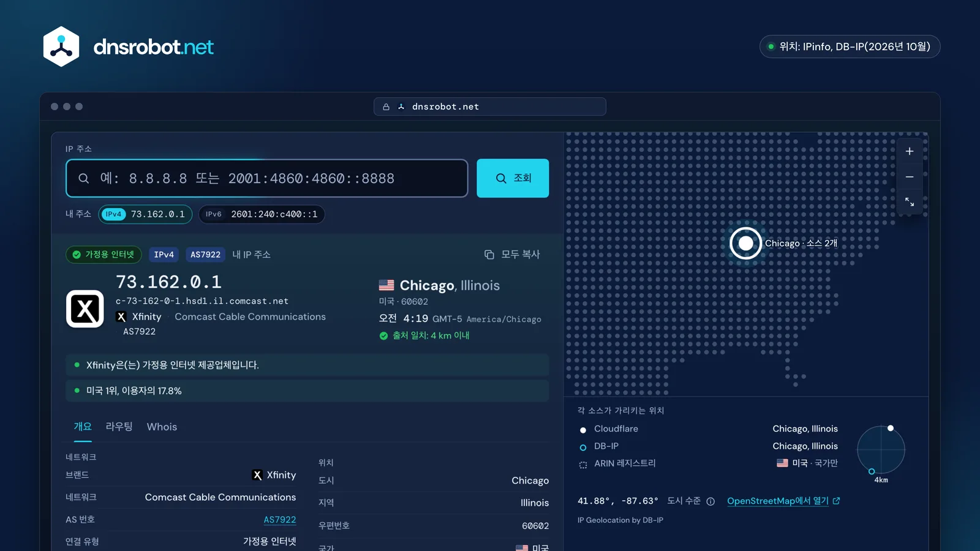Click the info icon beside 도시 수준
The height and width of the screenshot is (551, 980).
pos(710,501)
